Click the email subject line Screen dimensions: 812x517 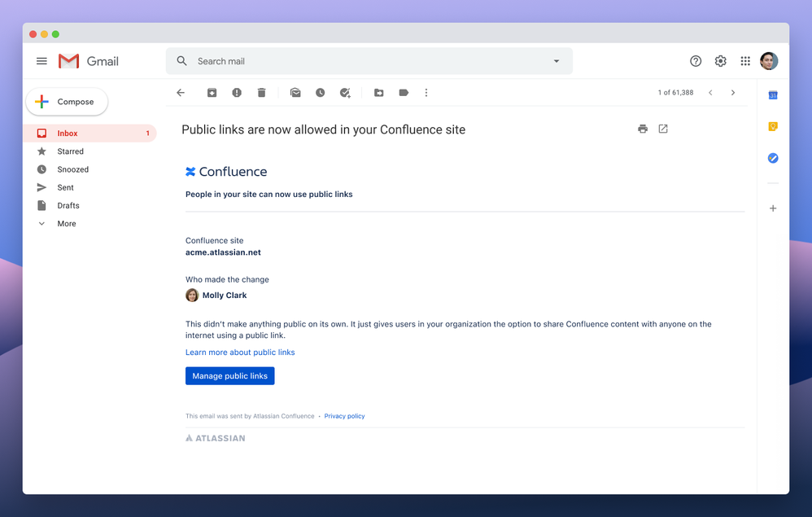tap(324, 129)
